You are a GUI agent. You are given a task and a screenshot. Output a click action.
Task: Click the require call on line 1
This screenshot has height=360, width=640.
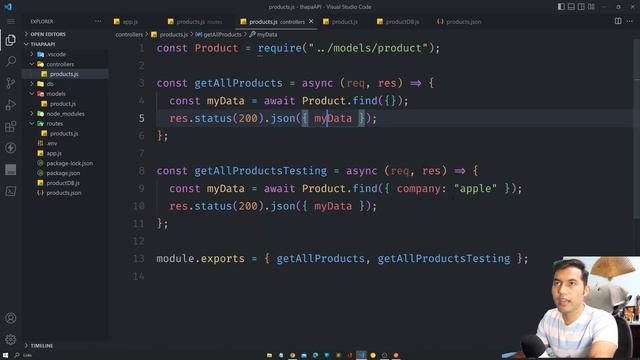click(x=280, y=48)
